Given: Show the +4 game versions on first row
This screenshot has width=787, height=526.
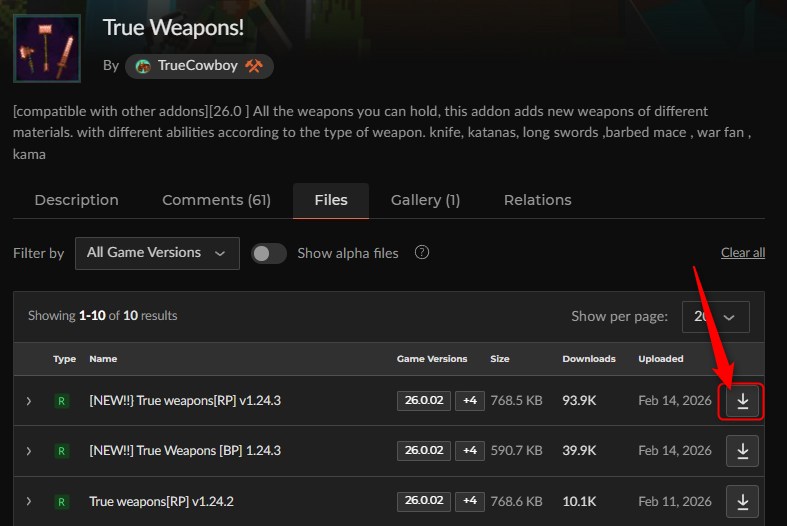Looking at the screenshot, I should tap(469, 401).
